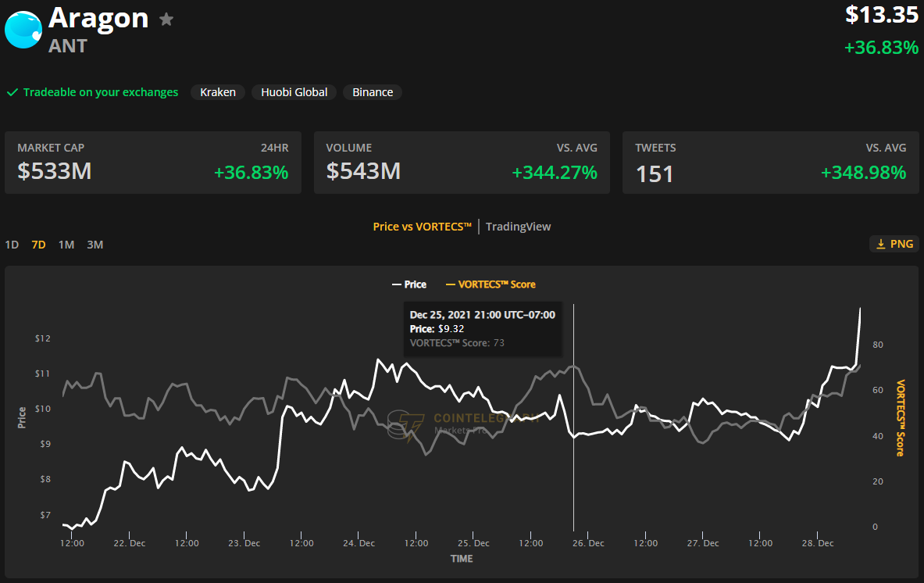This screenshot has height=583, width=924.
Task: Open the Binance exchange chip
Action: point(373,92)
